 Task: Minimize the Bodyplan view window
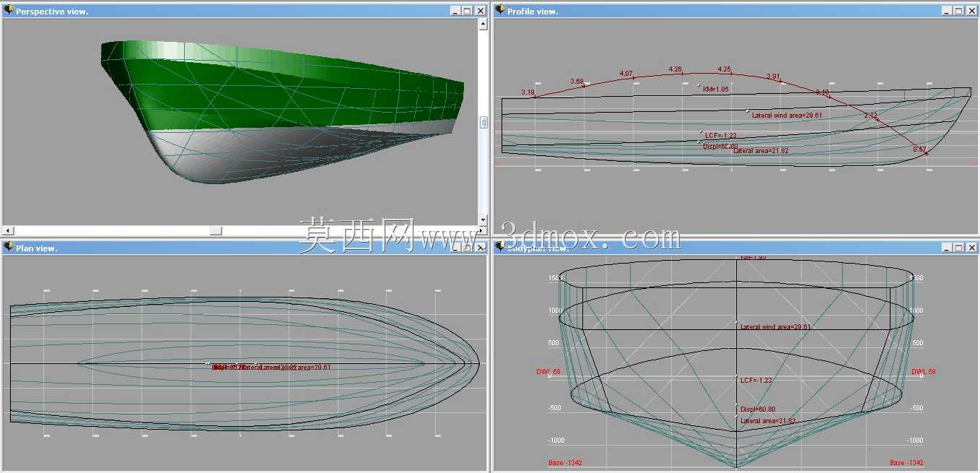[x=947, y=248]
